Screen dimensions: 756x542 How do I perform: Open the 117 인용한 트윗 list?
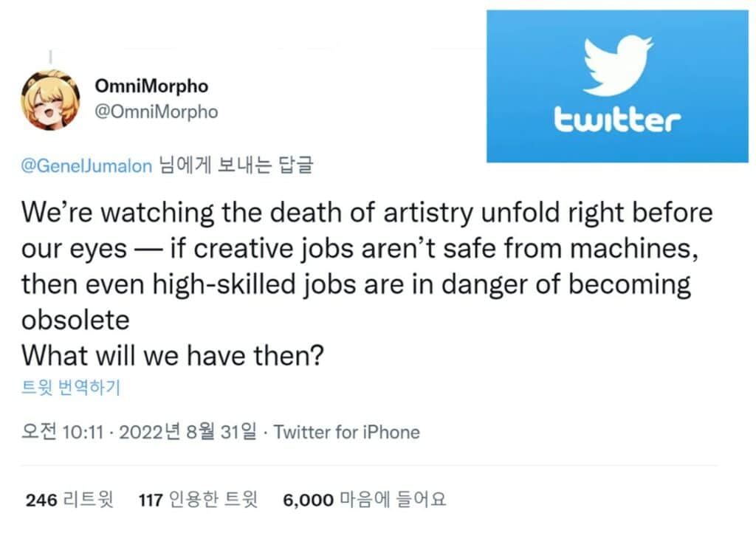[198, 500]
